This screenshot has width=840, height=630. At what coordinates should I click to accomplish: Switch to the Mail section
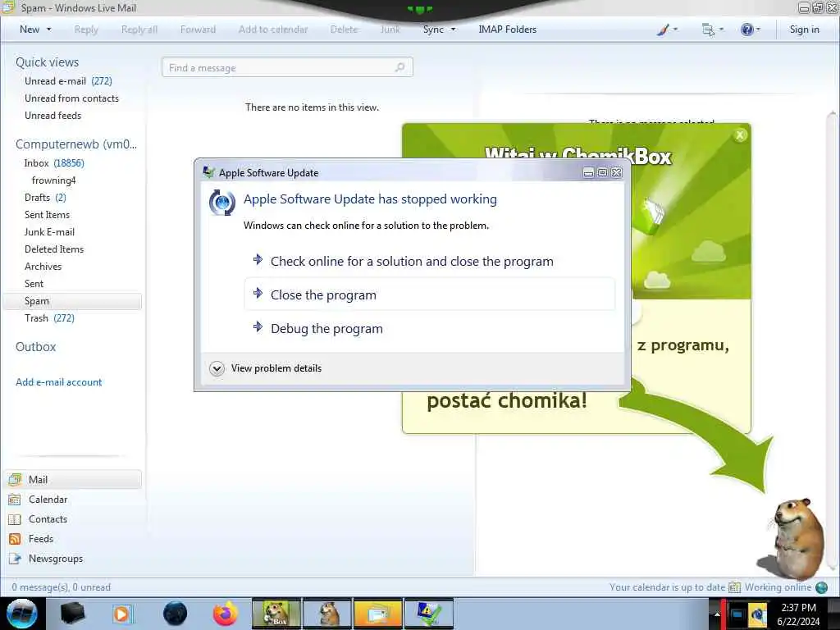(x=72, y=479)
